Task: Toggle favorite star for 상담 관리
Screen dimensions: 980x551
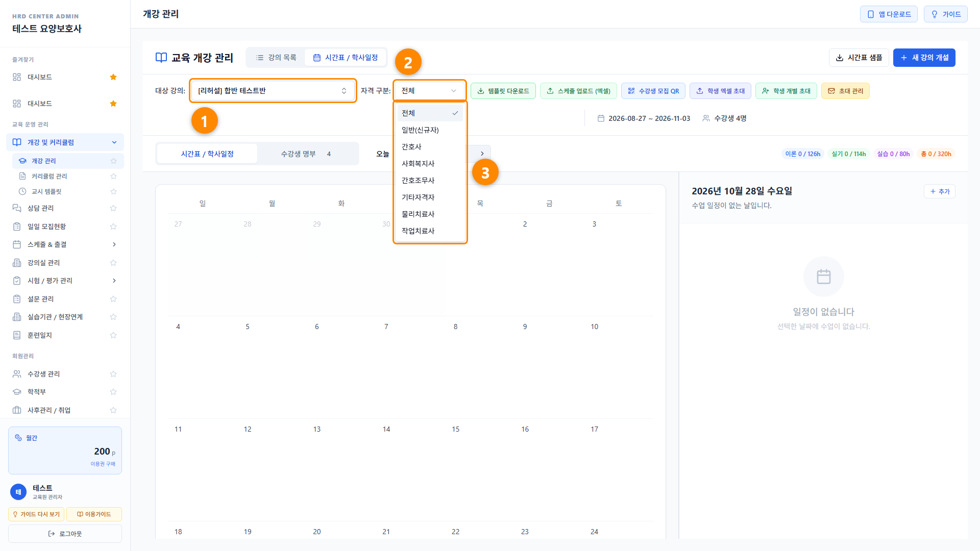Action: point(113,208)
